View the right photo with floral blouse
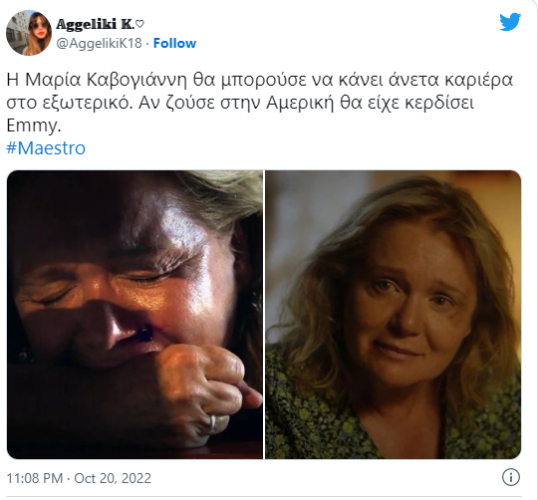The height and width of the screenshot is (500, 538). [x=393, y=314]
